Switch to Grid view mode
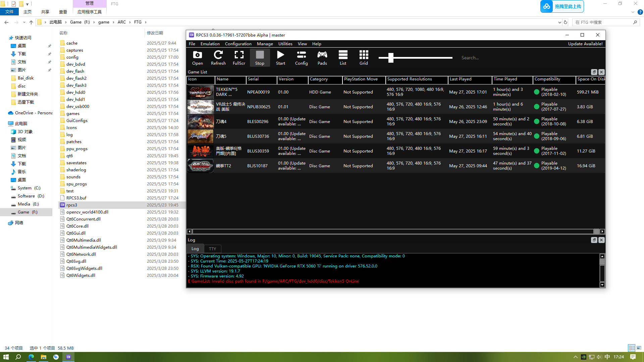This screenshot has height=362, width=644. (x=364, y=58)
